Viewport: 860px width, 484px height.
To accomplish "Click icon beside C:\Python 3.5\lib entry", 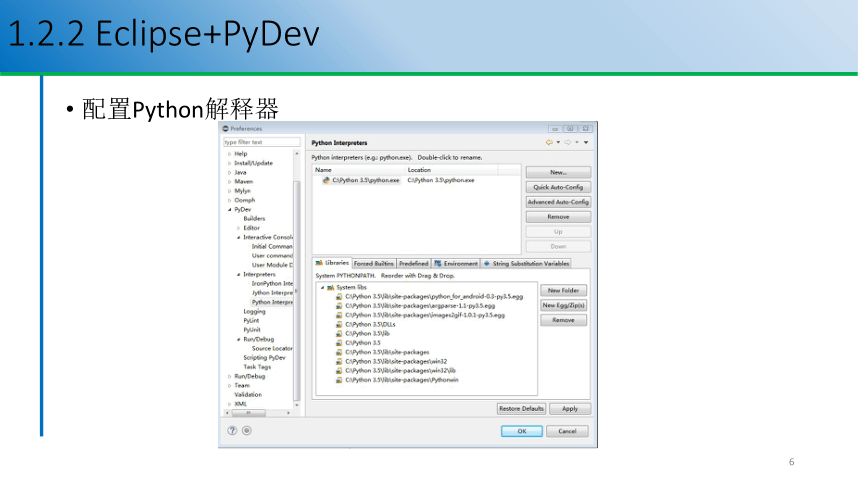I will [340, 334].
